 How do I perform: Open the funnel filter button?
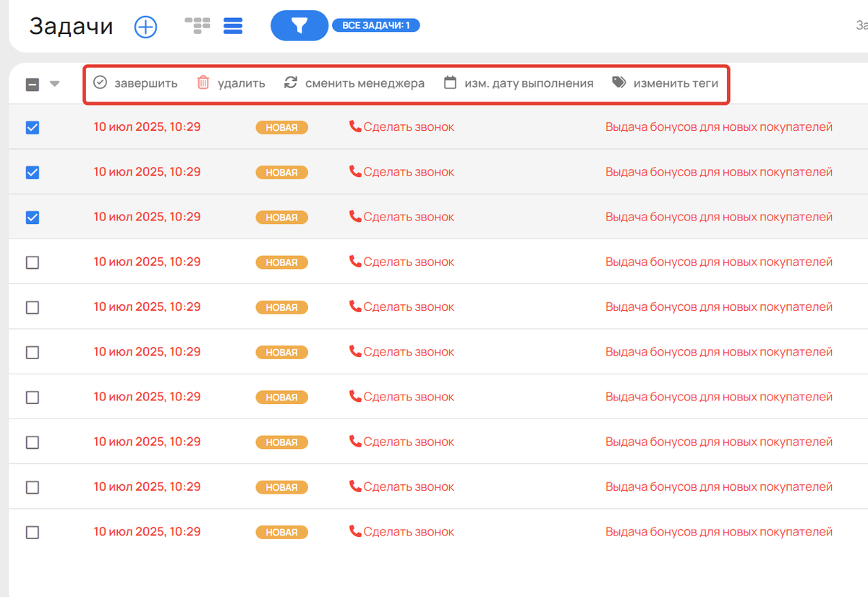tap(299, 26)
